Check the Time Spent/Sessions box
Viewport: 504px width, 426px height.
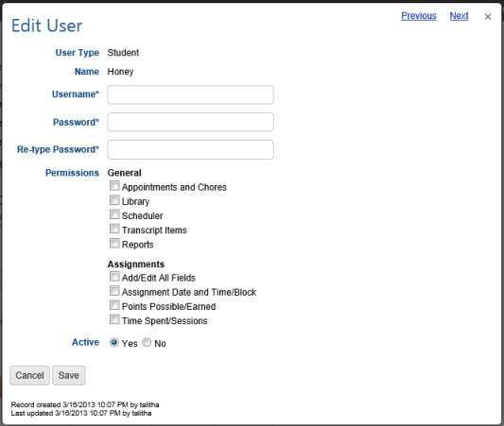point(114,319)
